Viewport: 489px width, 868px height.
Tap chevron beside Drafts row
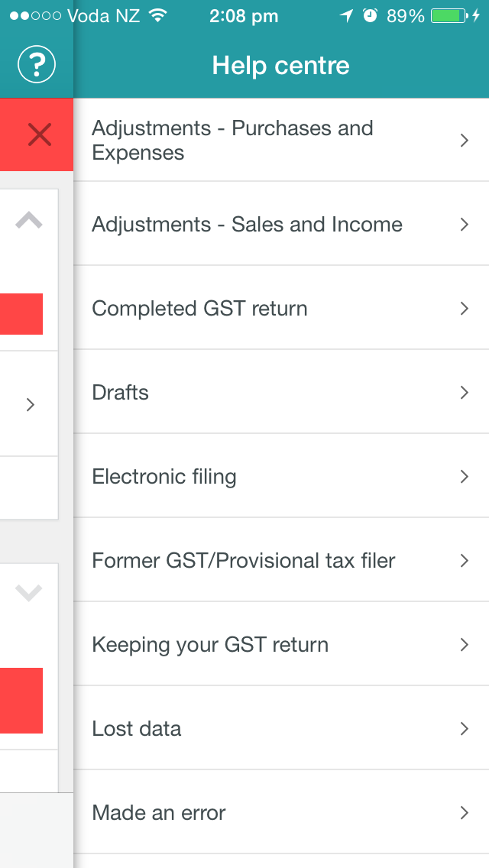(464, 393)
